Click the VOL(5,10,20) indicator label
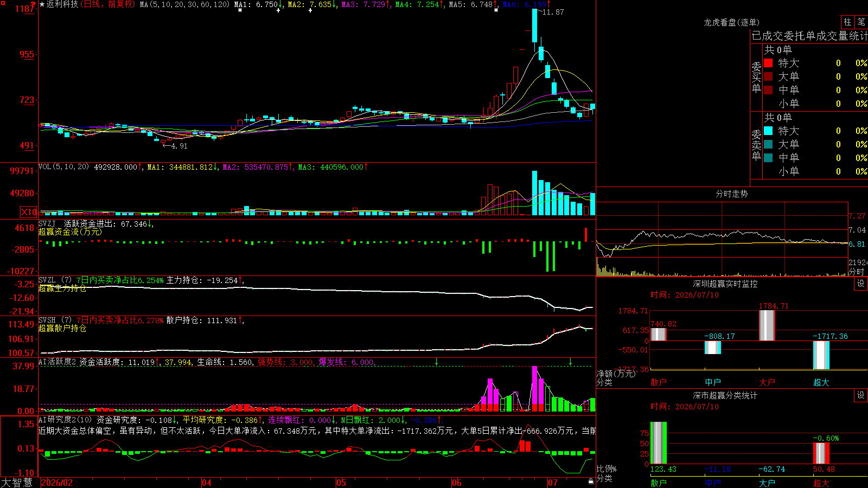This screenshot has width=868, height=488. click(x=63, y=167)
